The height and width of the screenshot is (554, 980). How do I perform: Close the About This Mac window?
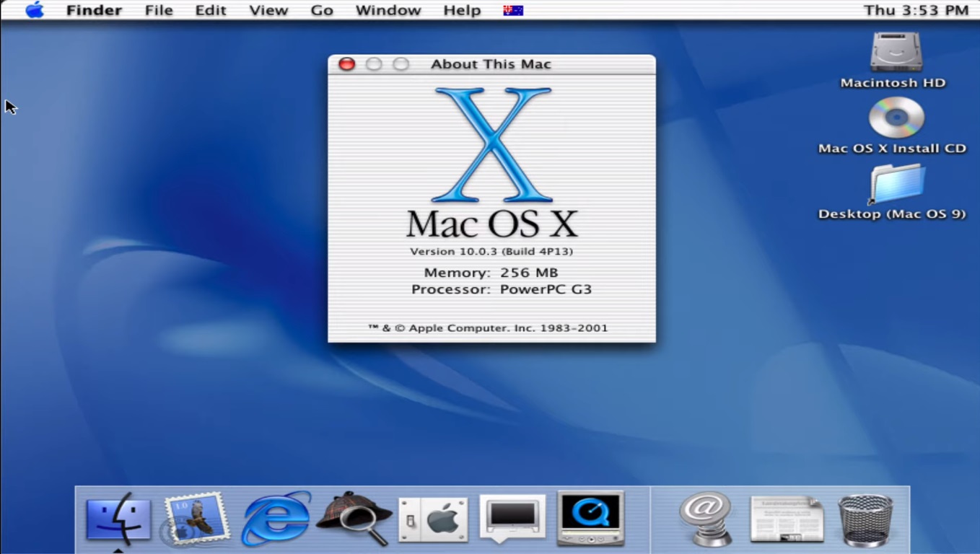tap(347, 64)
